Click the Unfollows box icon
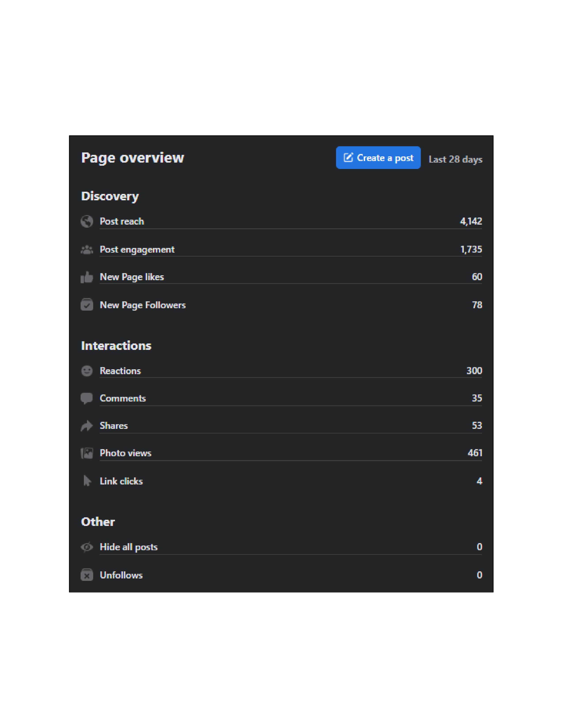This screenshot has width=563, height=728. click(x=87, y=575)
